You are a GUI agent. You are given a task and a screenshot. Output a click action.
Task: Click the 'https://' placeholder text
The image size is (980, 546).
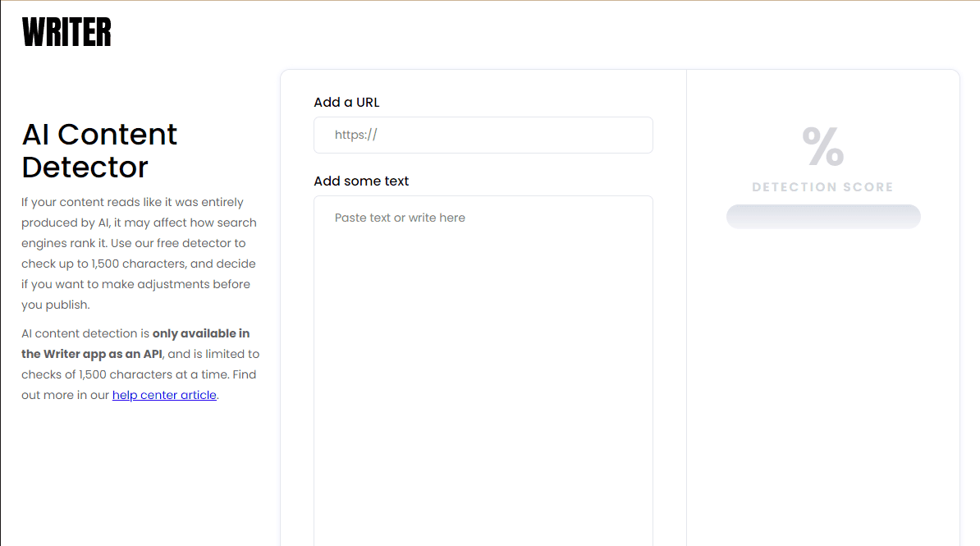pyautogui.click(x=355, y=135)
